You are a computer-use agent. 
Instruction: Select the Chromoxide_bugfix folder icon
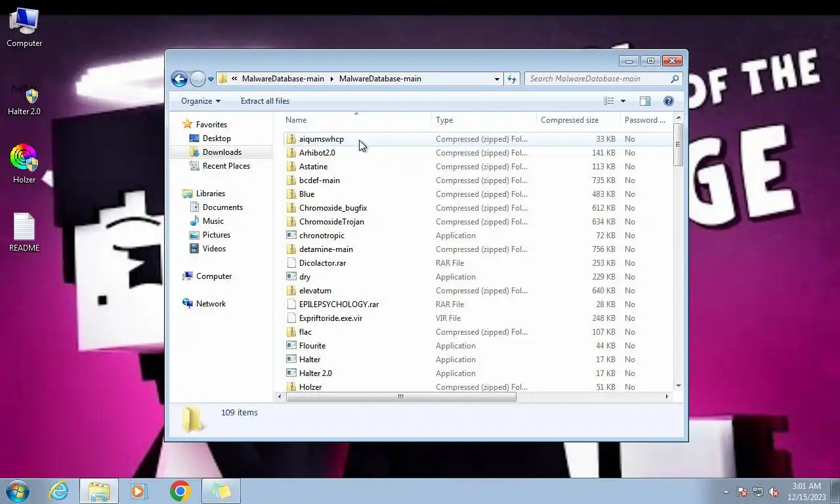(291, 208)
